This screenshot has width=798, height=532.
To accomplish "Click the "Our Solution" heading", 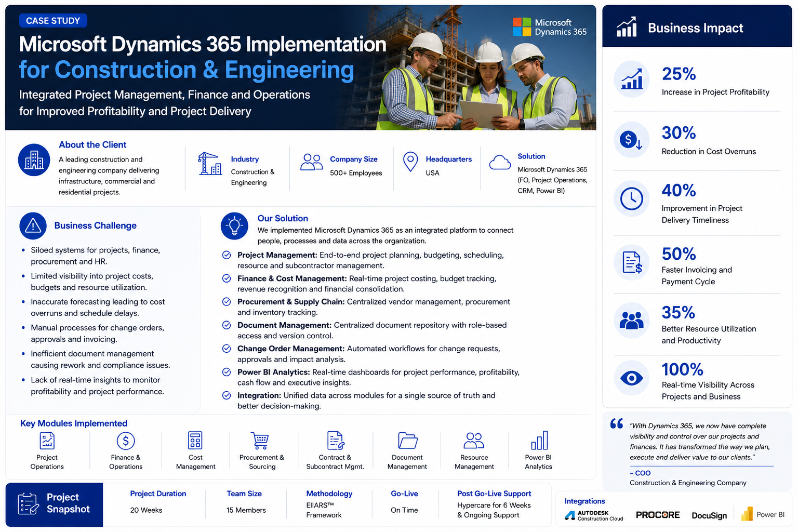I will tap(283, 219).
